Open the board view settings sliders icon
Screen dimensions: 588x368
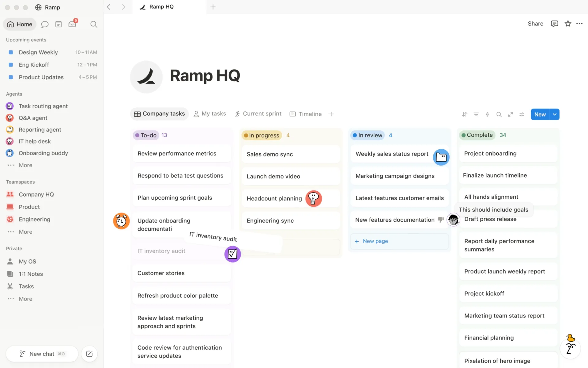pos(522,114)
